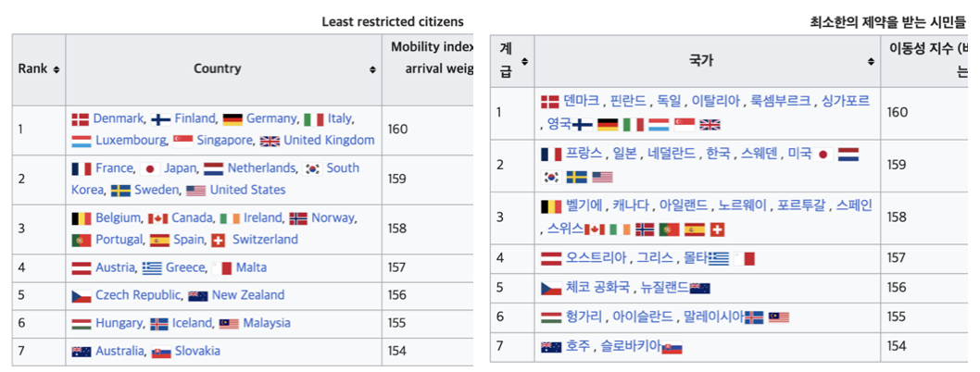The width and height of the screenshot is (980, 372).
Task: Click the Singapore flag in the Korean table
Action: pos(685,124)
